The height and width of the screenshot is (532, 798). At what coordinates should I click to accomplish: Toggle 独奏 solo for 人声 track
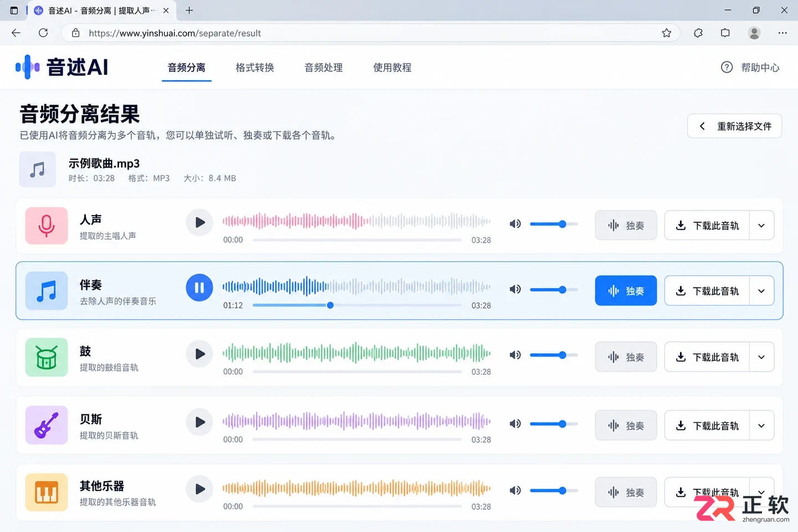(626, 226)
